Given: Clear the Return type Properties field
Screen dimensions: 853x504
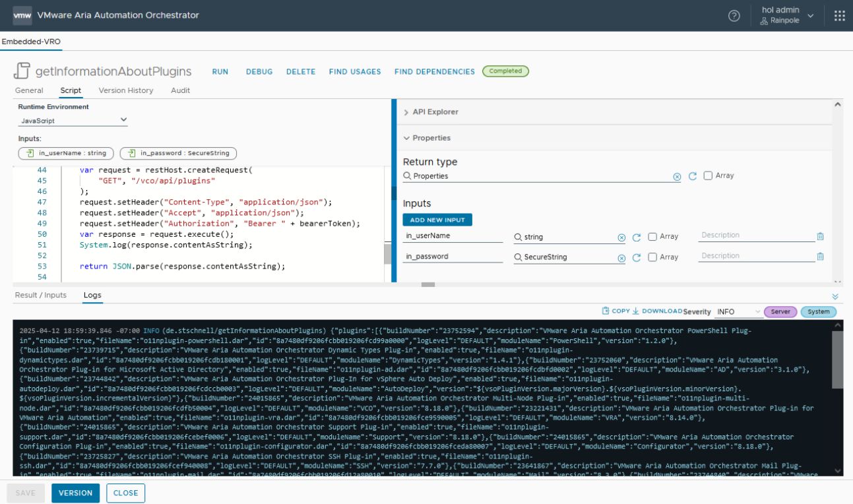Looking at the screenshot, I should tap(677, 177).
